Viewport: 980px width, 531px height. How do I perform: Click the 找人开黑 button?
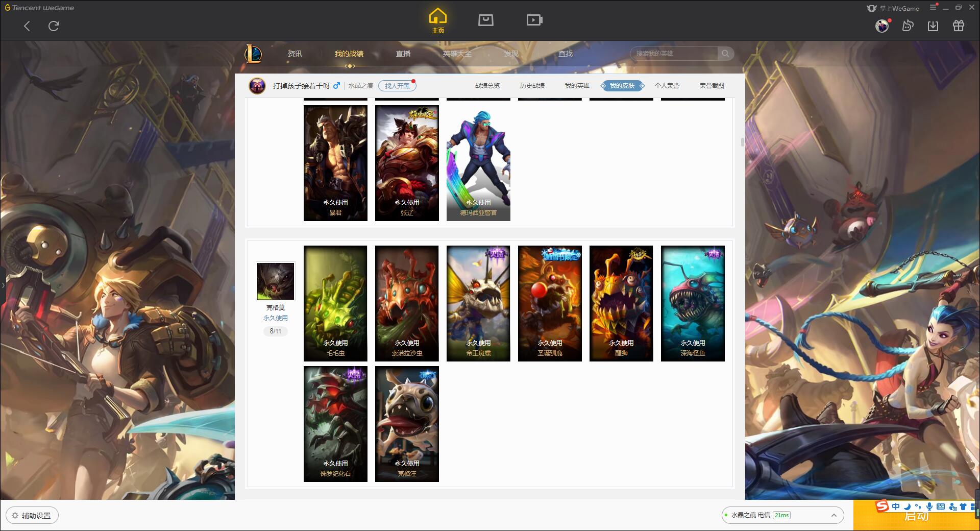(397, 86)
